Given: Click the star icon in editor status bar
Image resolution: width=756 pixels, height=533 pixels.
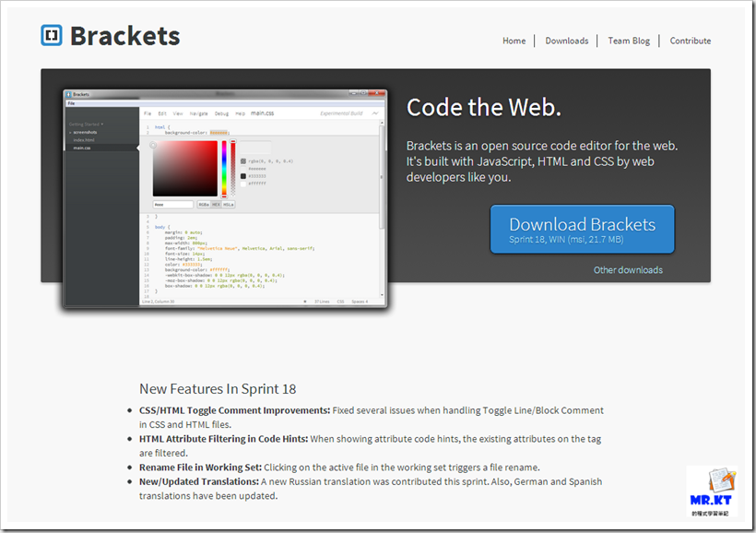Looking at the screenshot, I should tap(305, 302).
